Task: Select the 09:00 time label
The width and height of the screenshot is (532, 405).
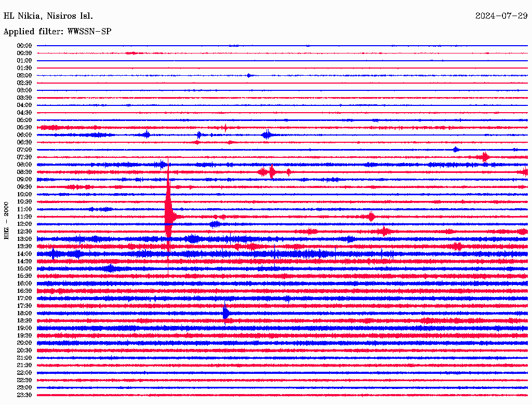Action: (24, 180)
